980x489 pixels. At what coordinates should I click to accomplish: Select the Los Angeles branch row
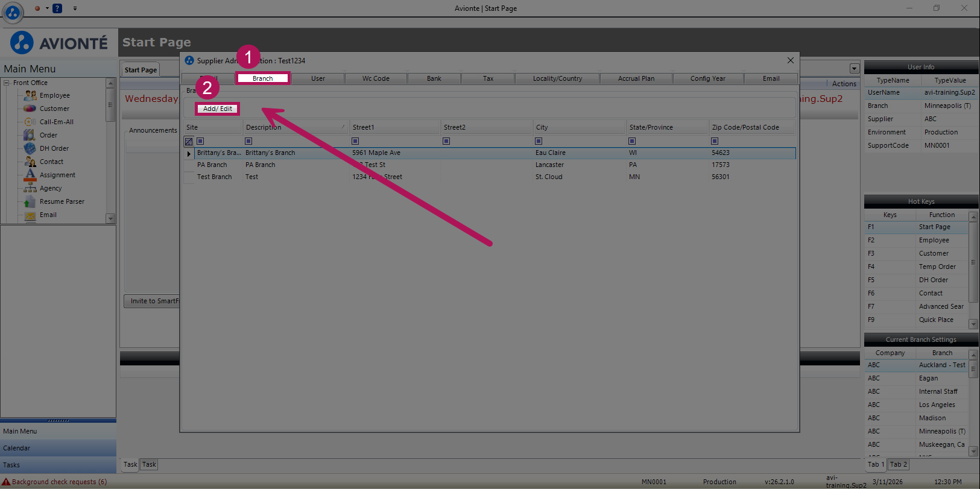coord(917,405)
